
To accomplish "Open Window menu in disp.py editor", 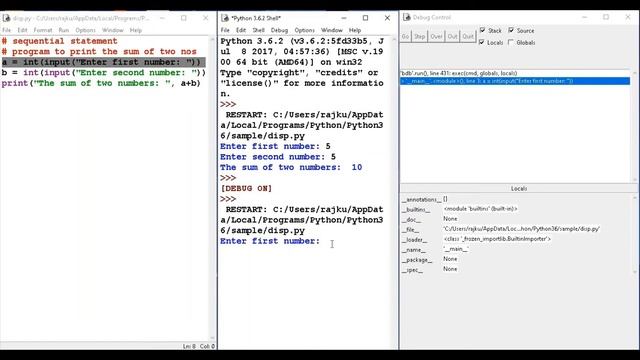I will [113, 30].
